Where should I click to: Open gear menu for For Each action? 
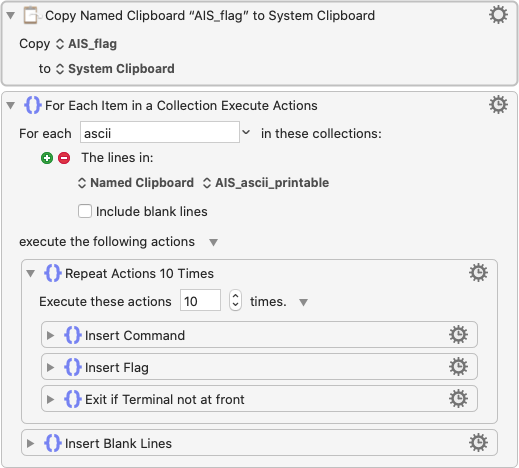click(498, 105)
